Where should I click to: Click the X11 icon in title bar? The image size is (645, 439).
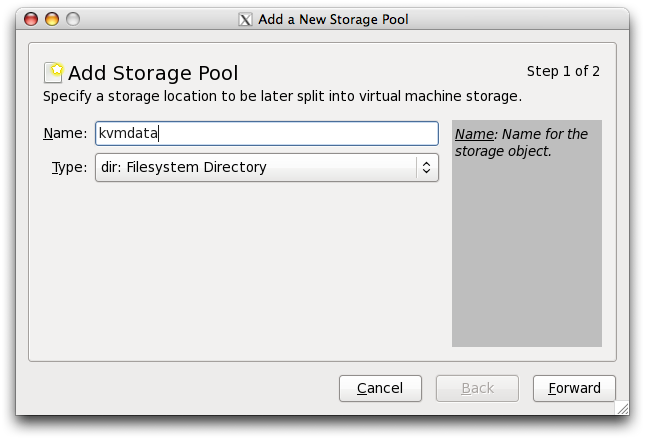pyautogui.click(x=246, y=19)
